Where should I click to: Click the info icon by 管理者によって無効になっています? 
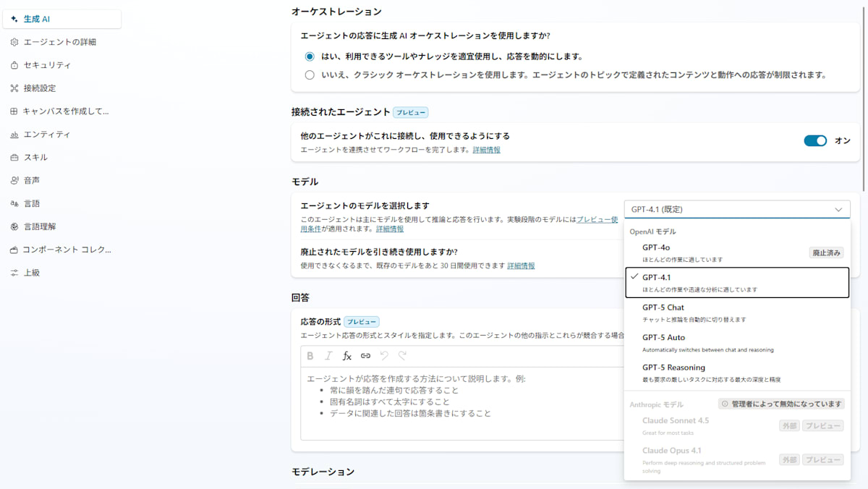coord(725,404)
